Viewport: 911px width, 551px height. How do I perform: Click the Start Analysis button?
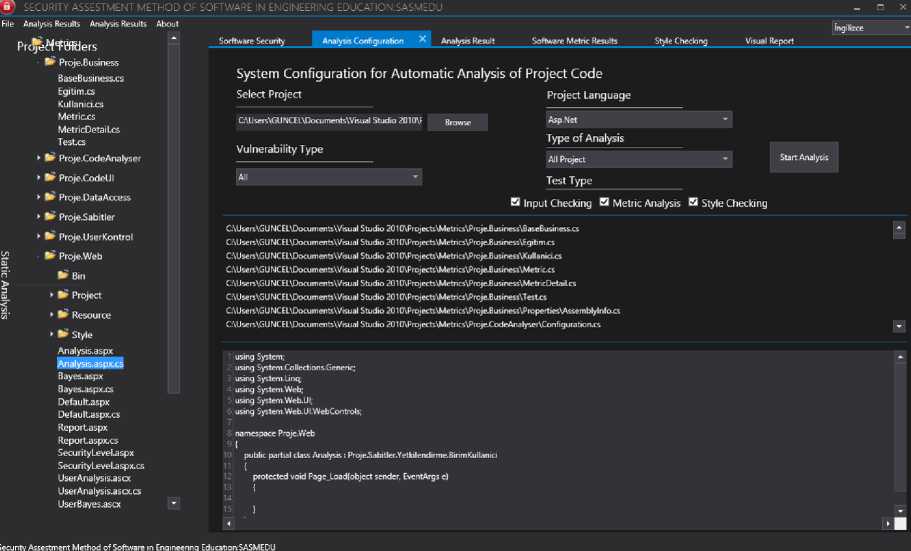point(804,158)
